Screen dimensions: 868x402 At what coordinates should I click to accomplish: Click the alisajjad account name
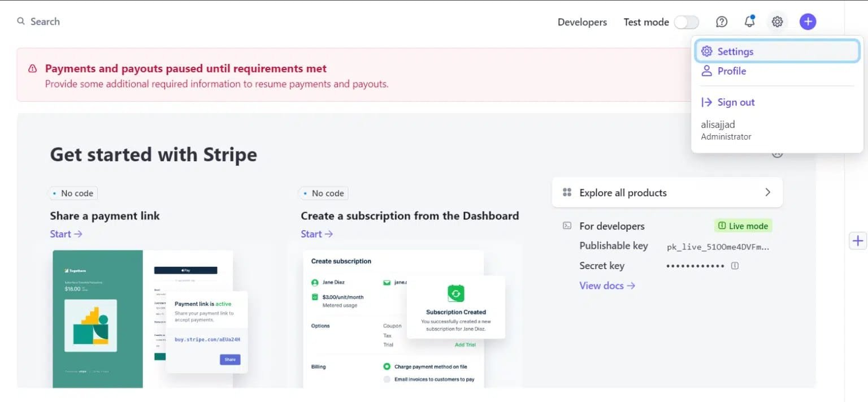[x=718, y=124]
